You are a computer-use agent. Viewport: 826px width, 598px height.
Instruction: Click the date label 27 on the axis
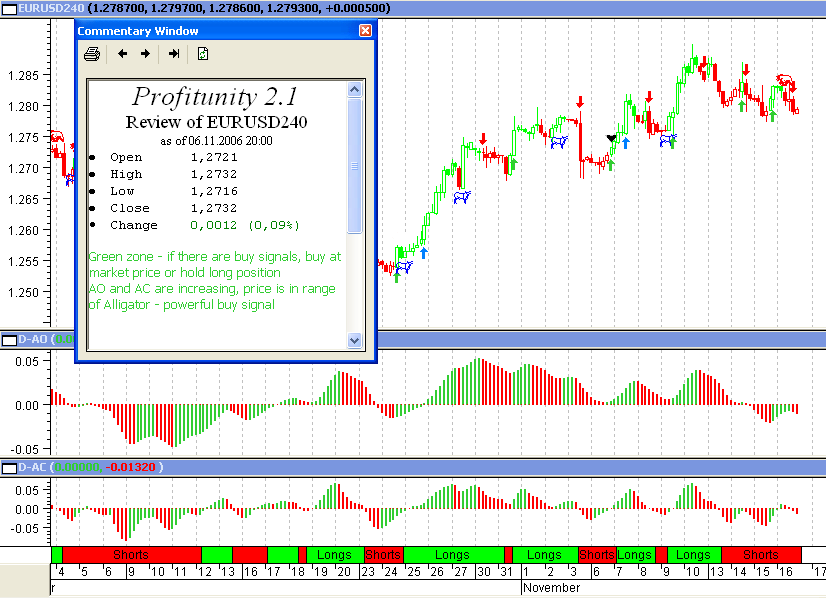pyautogui.click(x=461, y=572)
